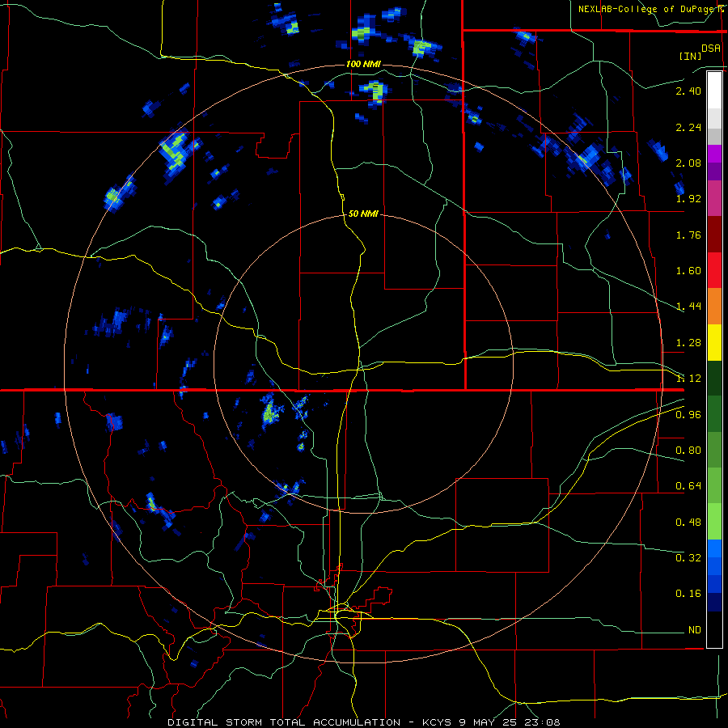Select the orange segment of color scale
This screenshot has width=728, height=728.
point(714,307)
